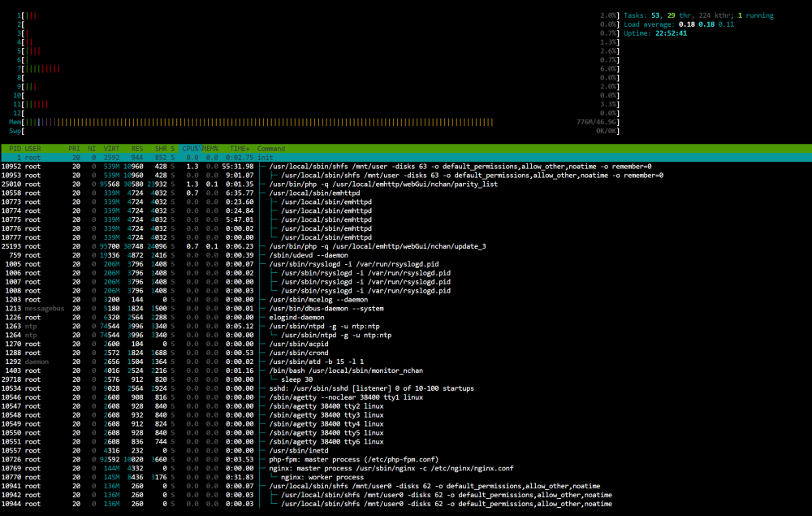Select the rsyslogd parent process PID 1005

(x=406, y=264)
